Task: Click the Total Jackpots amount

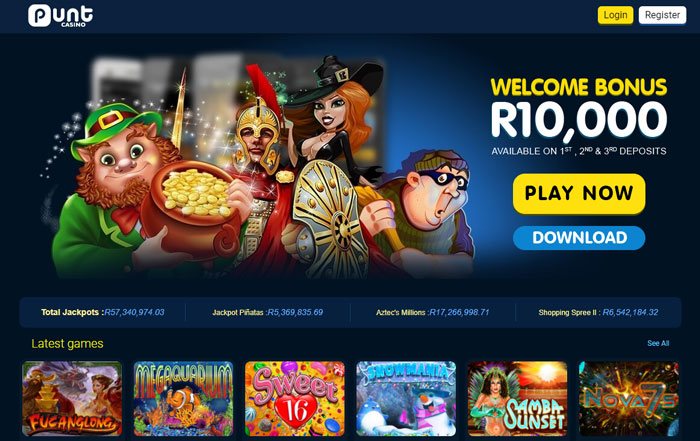Action: (134, 312)
